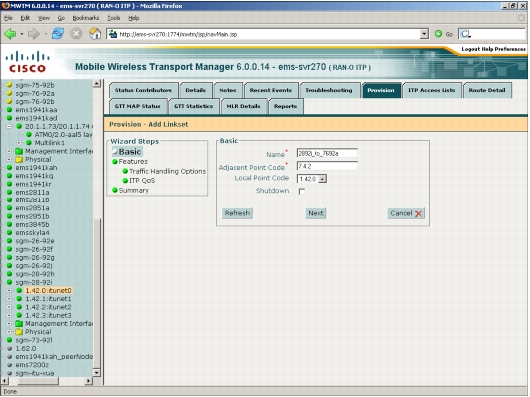Viewport: 530px width, 397px height.
Task: Click the green icon of emsskyla4
Action: coord(9,232)
